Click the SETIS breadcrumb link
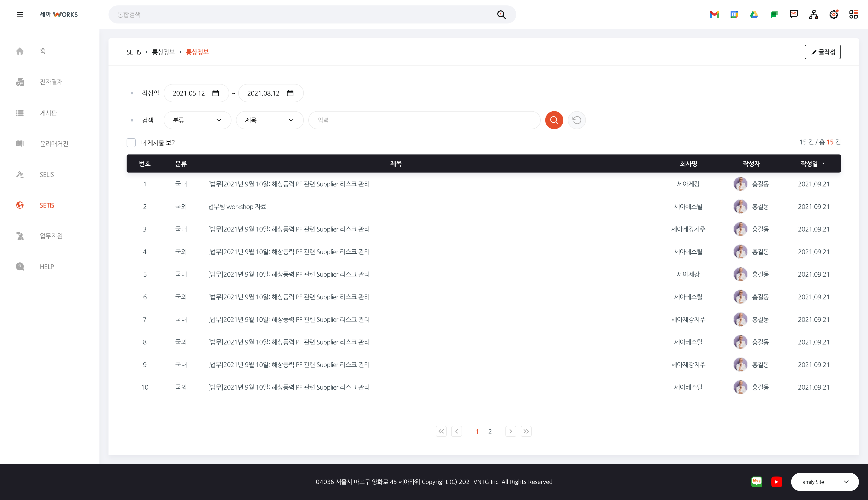This screenshot has width=868, height=500. point(134,52)
